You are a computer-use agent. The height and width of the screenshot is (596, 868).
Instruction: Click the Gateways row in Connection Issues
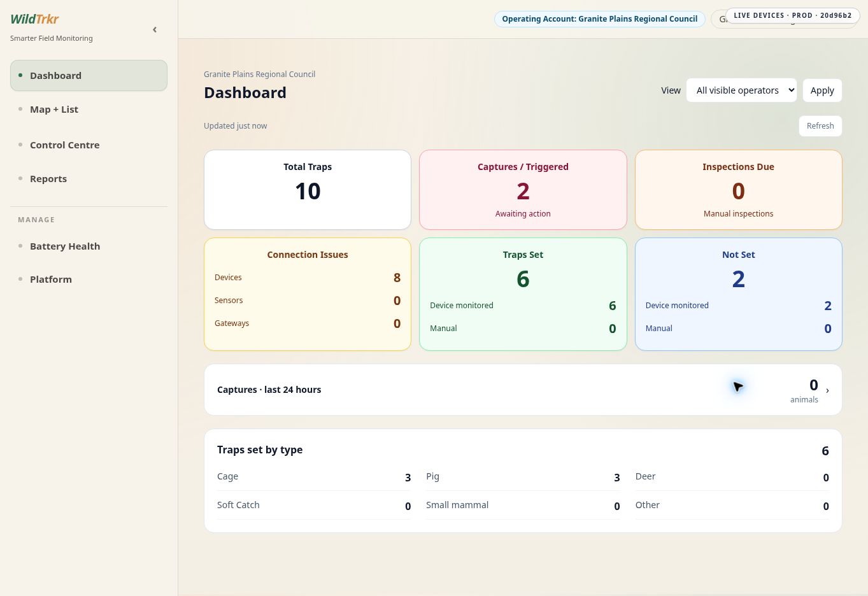(x=308, y=323)
